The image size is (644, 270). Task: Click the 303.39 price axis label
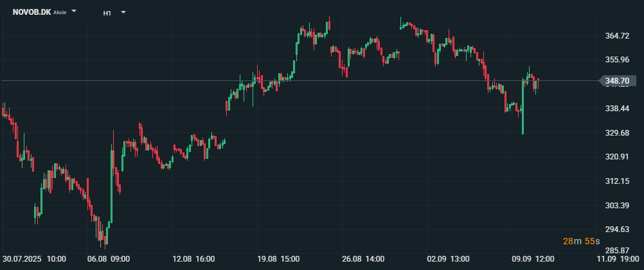[x=616, y=205]
